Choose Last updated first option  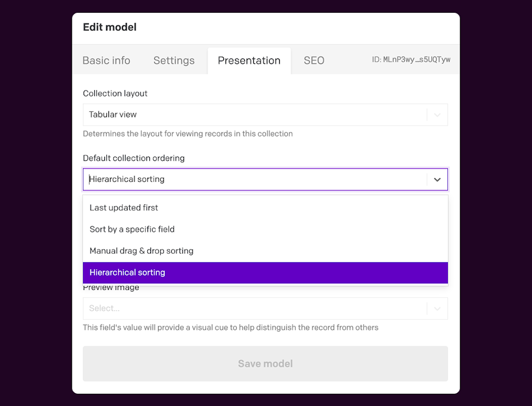click(x=265, y=208)
